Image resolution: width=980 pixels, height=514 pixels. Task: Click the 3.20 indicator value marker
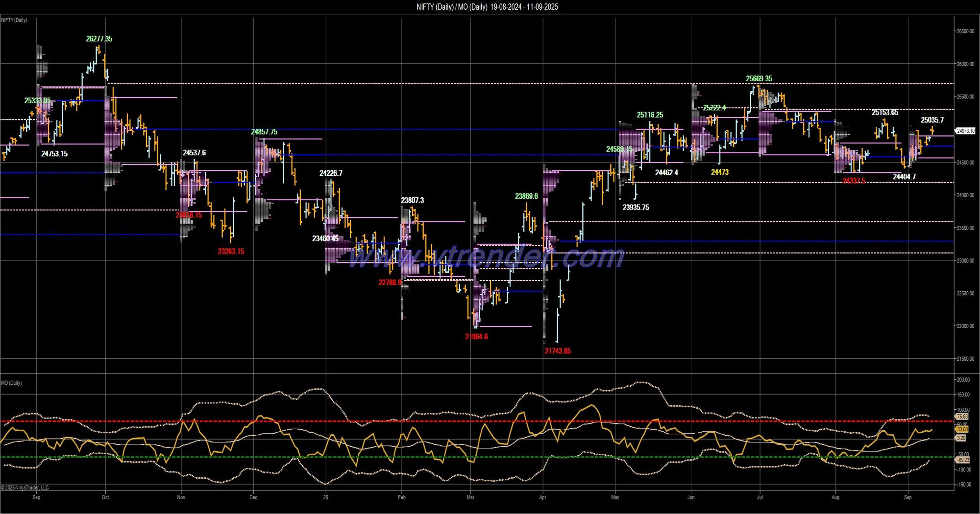click(x=961, y=438)
